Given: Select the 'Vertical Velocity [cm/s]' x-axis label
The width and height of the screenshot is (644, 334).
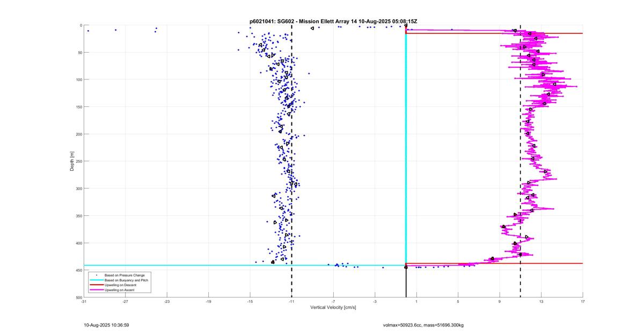Looking at the screenshot, I should pyautogui.click(x=333, y=308).
